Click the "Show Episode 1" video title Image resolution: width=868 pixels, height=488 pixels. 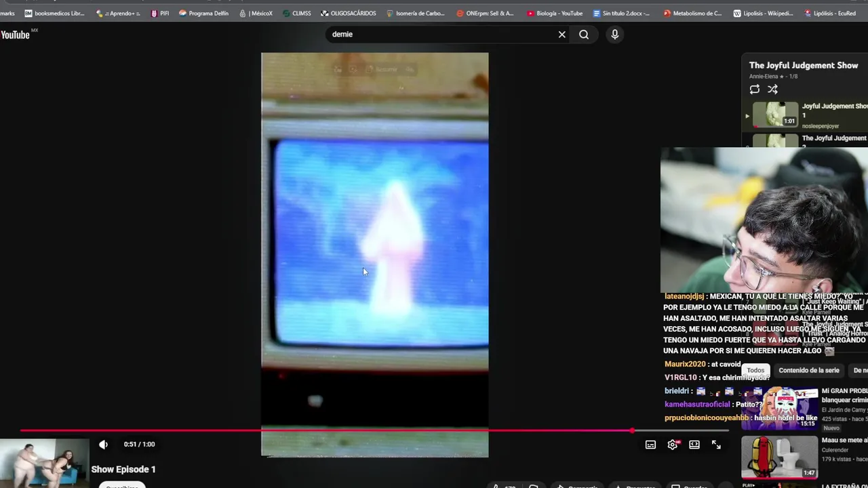tap(123, 469)
